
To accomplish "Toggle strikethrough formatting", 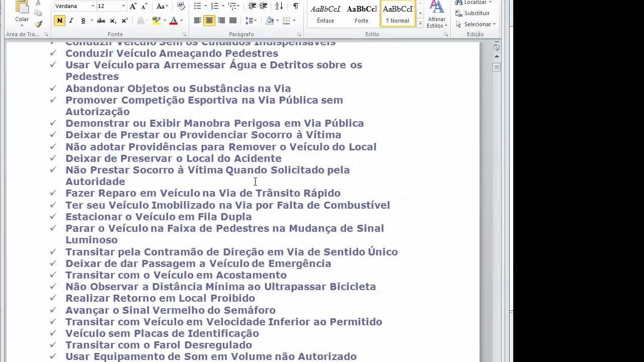I will [x=101, y=21].
